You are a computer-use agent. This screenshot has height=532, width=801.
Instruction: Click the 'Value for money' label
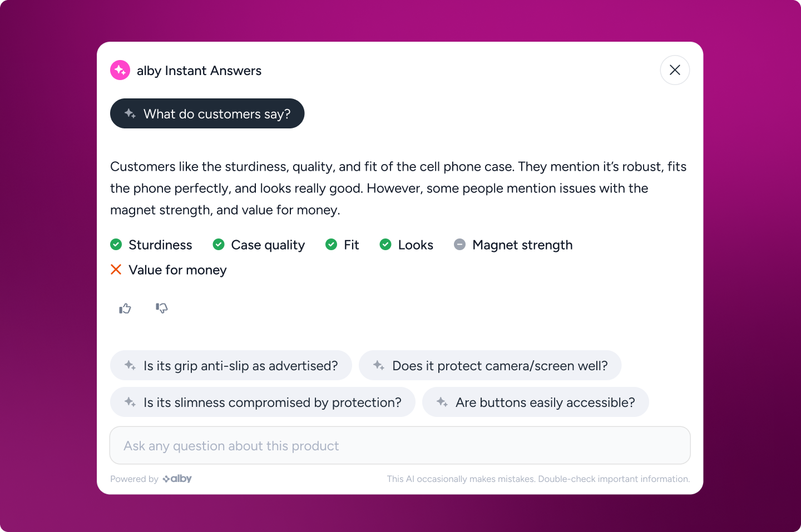pyautogui.click(x=177, y=270)
